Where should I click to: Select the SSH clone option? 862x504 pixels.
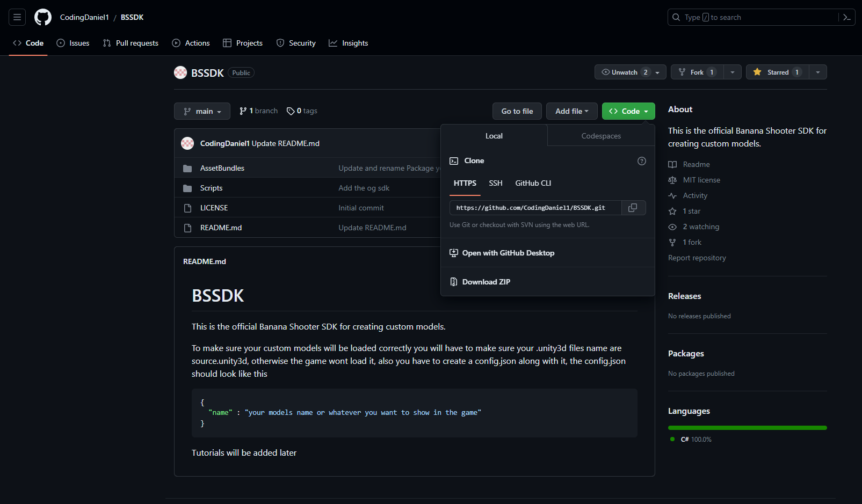tap(496, 183)
